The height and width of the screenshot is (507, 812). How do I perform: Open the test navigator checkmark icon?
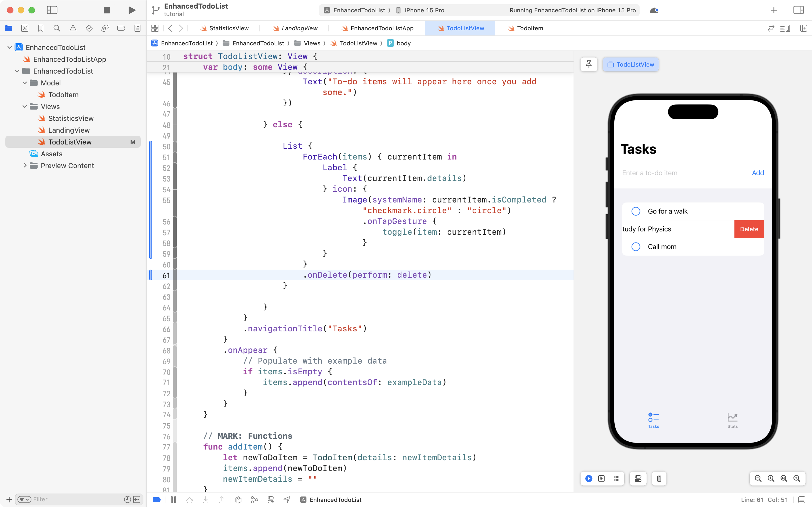(89, 28)
